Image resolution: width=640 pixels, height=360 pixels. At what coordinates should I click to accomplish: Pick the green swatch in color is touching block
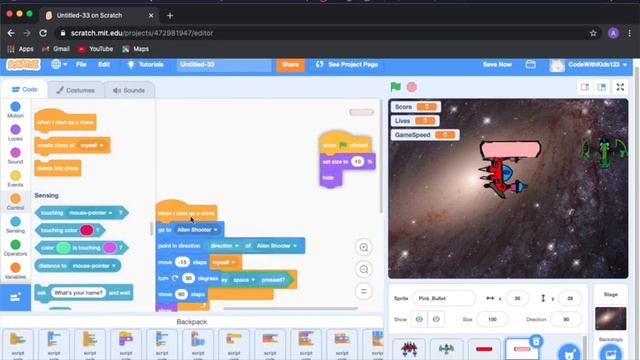coord(63,248)
